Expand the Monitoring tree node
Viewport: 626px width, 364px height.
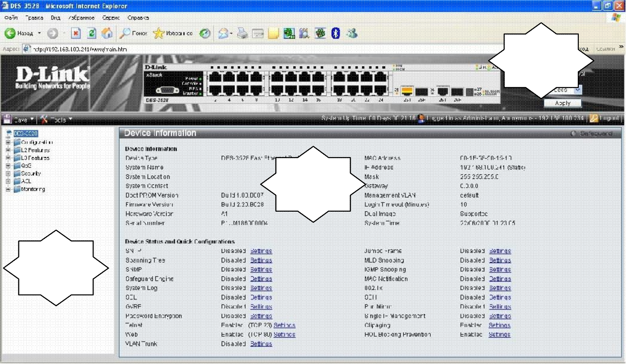pyautogui.click(x=8, y=189)
